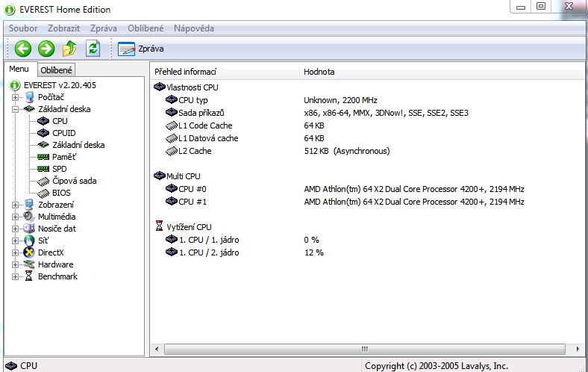
Task: Expand the Počítač tree node
Action: pos(15,97)
